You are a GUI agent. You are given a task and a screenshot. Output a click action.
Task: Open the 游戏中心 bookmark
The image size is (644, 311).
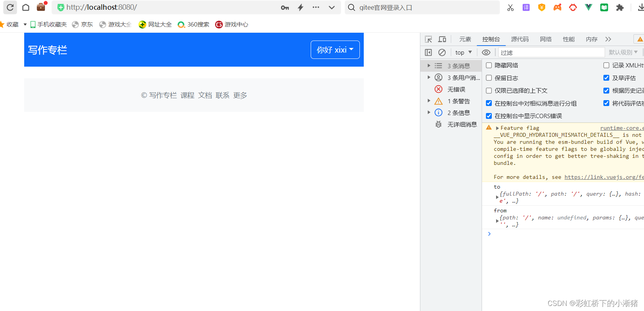pos(232,25)
